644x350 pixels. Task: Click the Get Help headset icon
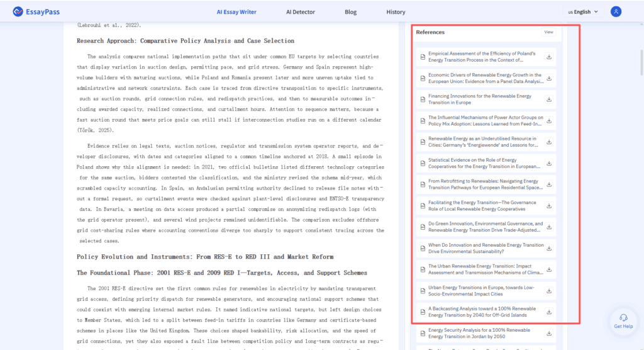coord(623,317)
